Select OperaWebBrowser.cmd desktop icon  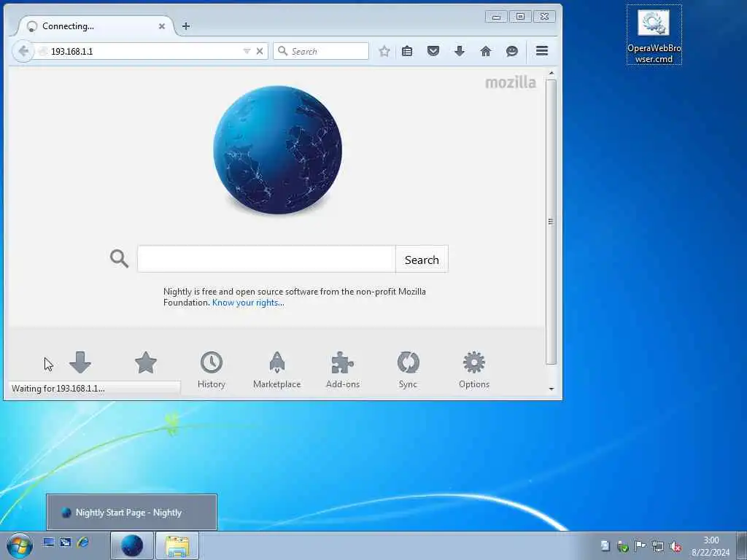(654, 36)
